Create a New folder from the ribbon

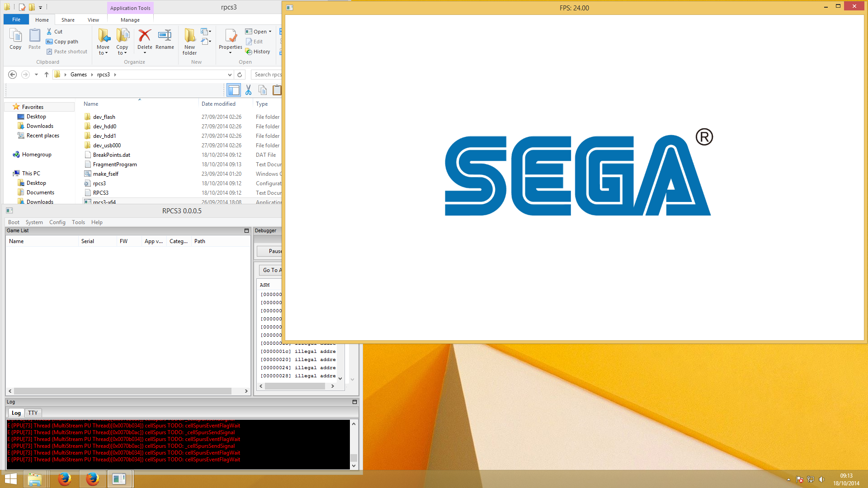coord(189,42)
